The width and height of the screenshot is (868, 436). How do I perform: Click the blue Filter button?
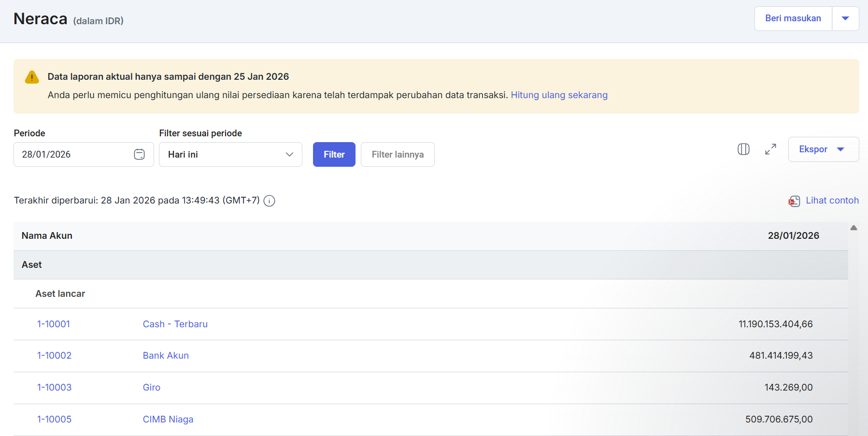tap(334, 154)
